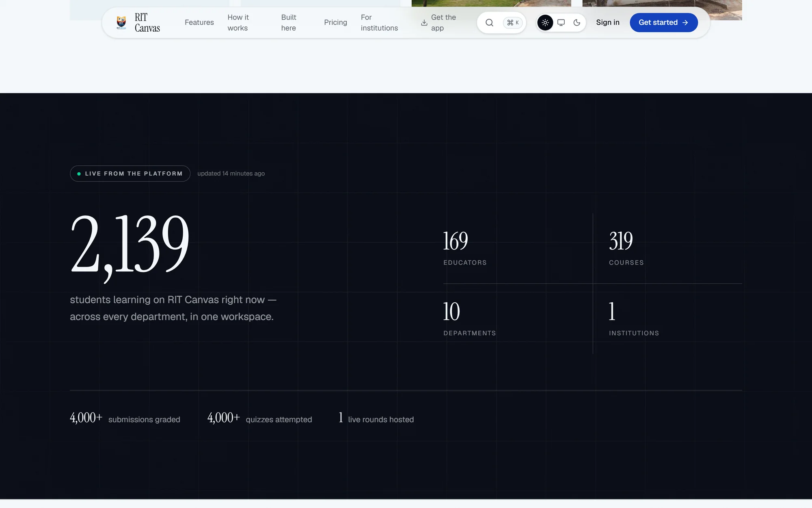Open the Features nav item
This screenshot has height=508, width=812.
[x=199, y=23]
